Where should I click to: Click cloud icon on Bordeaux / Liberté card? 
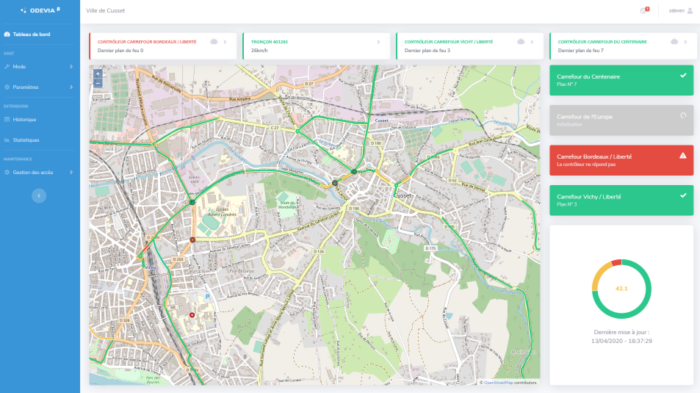tap(214, 42)
